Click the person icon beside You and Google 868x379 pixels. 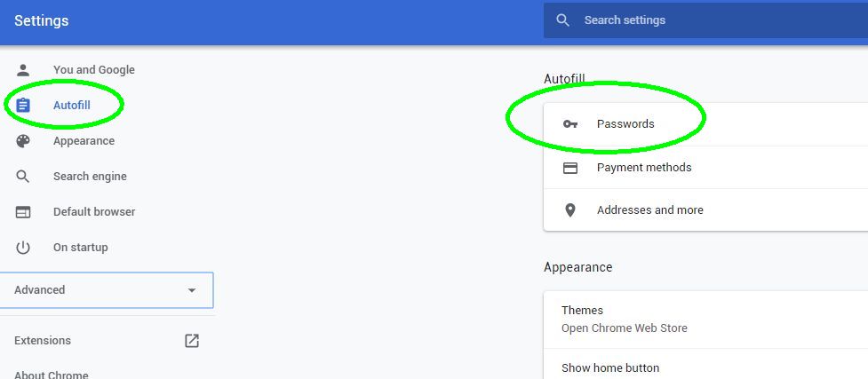coord(23,70)
